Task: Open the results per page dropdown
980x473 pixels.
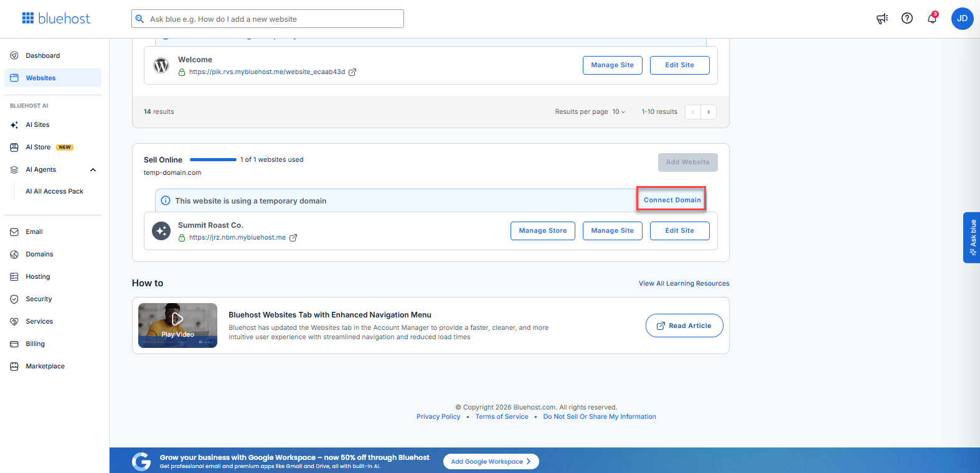Action: coord(618,112)
